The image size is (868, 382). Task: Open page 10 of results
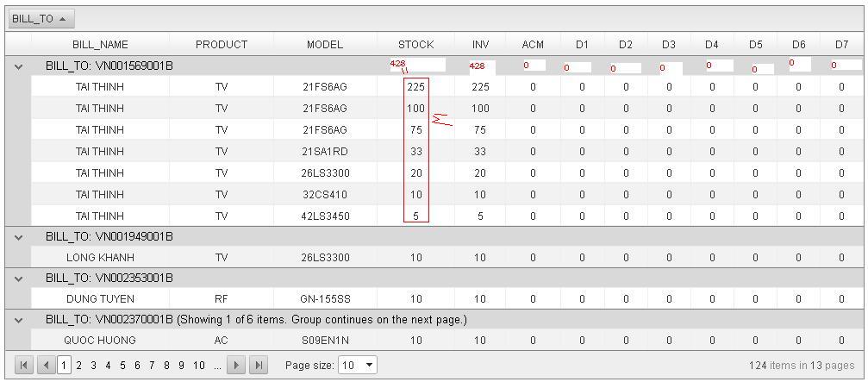pos(199,366)
